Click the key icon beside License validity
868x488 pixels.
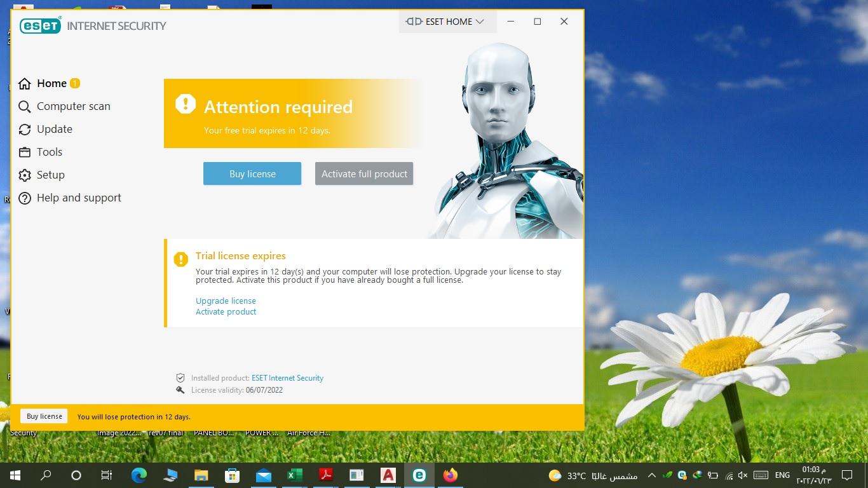tap(180, 390)
